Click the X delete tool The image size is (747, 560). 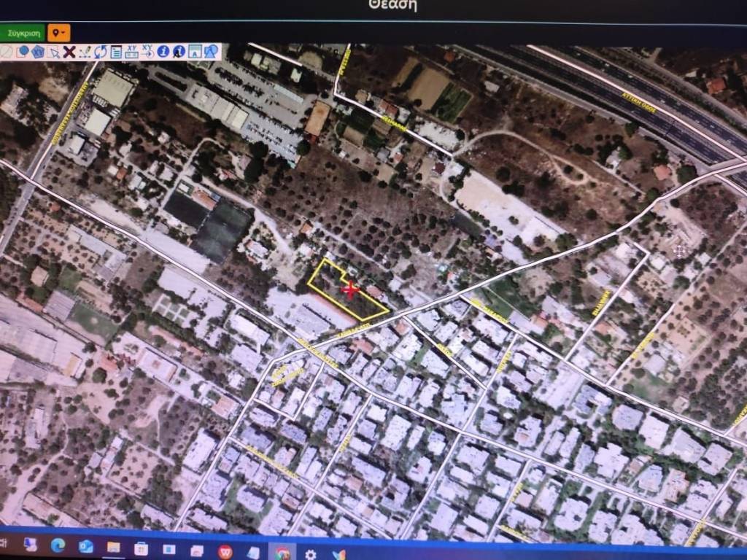click(x=69, y=51)
